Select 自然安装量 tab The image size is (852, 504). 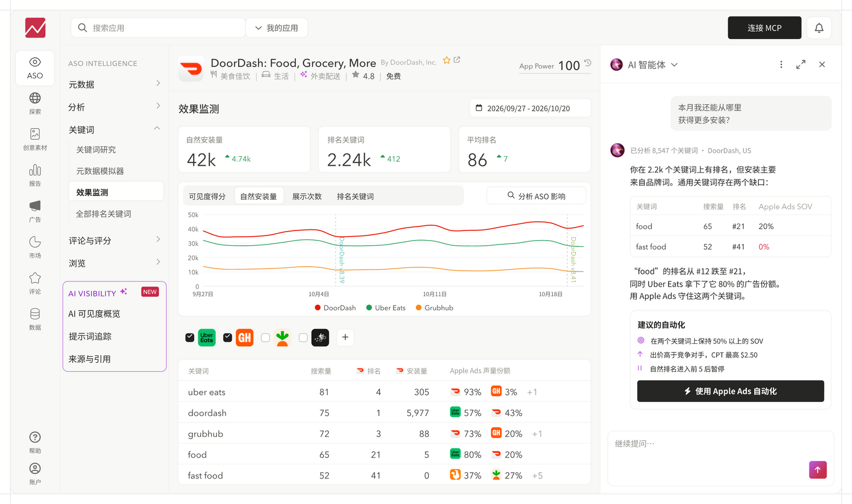coord(258,196)
